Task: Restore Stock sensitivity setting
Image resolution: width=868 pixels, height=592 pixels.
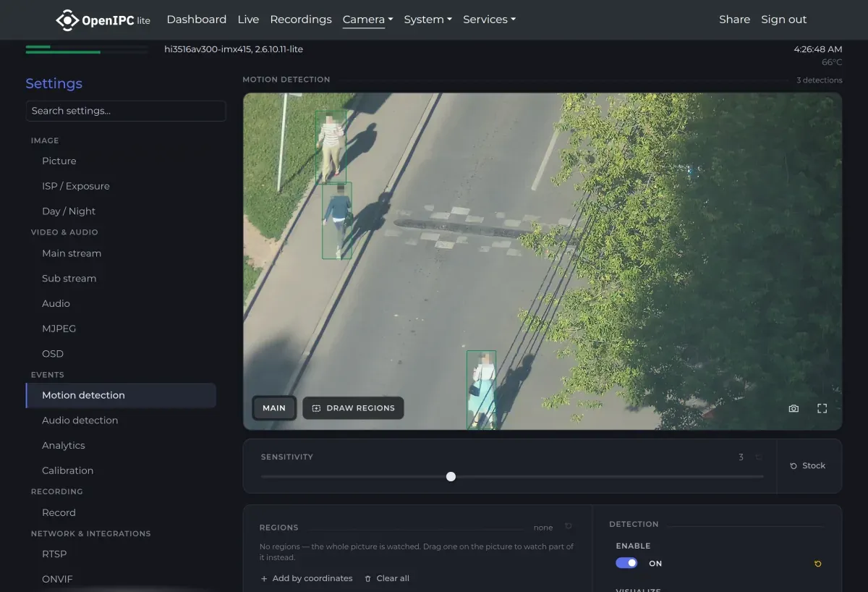Action: click(807, 465)
